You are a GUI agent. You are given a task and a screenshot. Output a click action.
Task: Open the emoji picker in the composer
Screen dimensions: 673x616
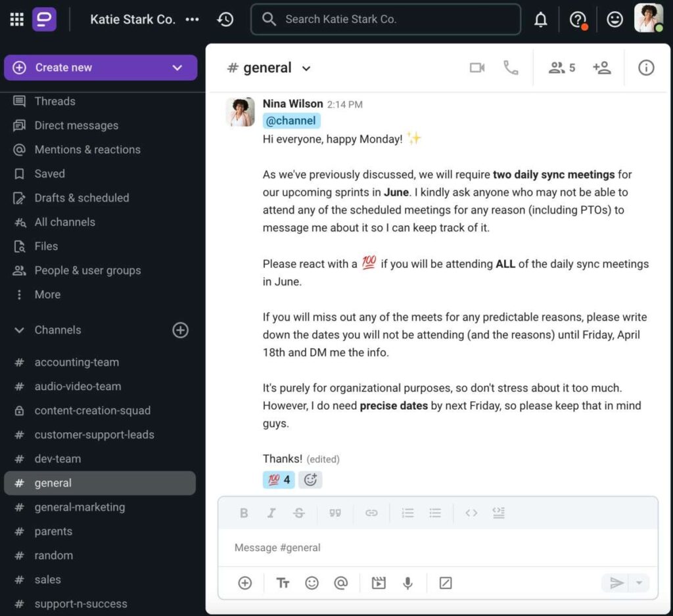(312, 583)
